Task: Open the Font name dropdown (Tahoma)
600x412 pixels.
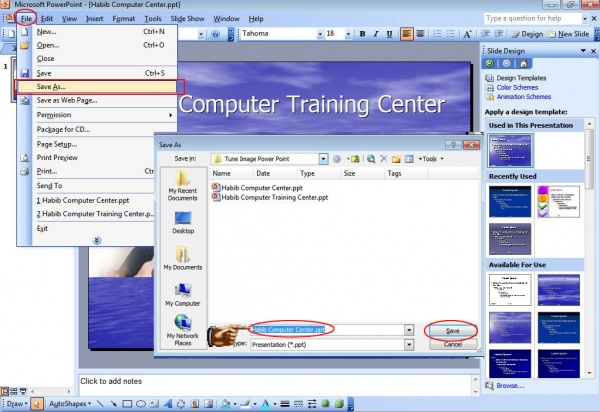Action: [x=320, y=34]
